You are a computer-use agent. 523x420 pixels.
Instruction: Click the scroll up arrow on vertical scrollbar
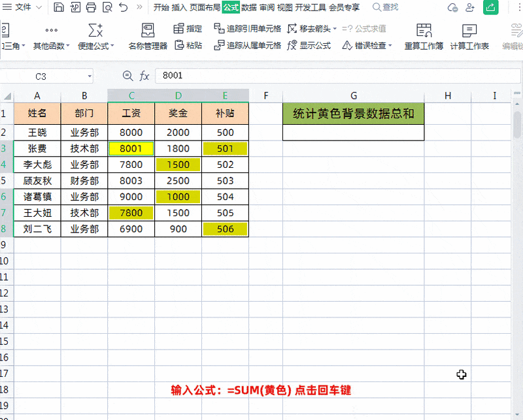click(517, 105)
